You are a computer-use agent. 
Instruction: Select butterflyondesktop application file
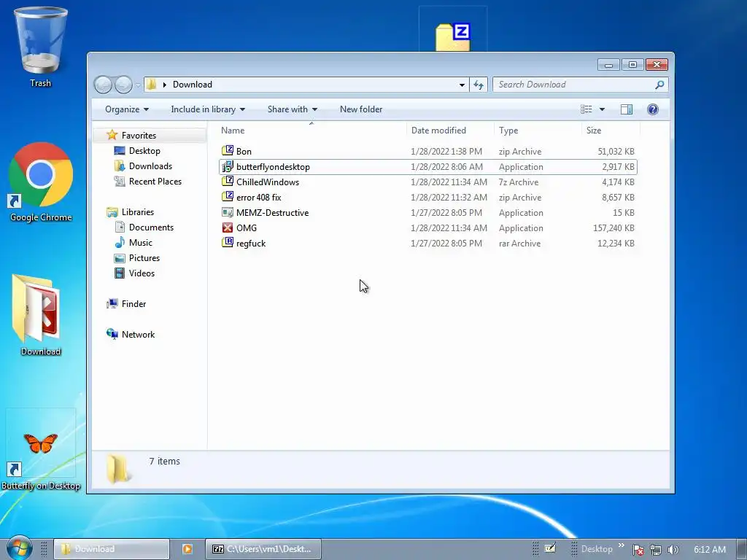(427, 167)
